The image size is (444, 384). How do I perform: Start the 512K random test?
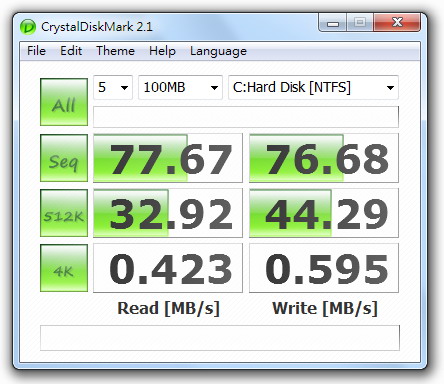(x=64, y=213)
